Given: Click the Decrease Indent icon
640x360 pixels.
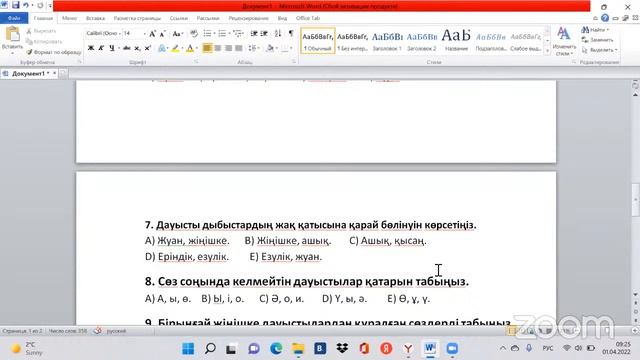Looking at the screenshot, I should click(254, 33).
